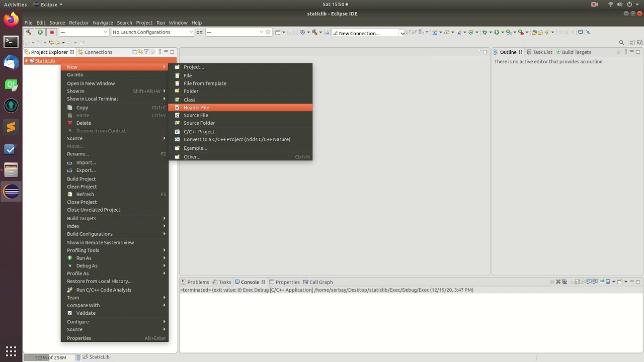This screenshot has height=362, width=644.
Task: Expand the Run toolbar dropdown arrow
Action: pyautogui.click(x=503, y=32)
